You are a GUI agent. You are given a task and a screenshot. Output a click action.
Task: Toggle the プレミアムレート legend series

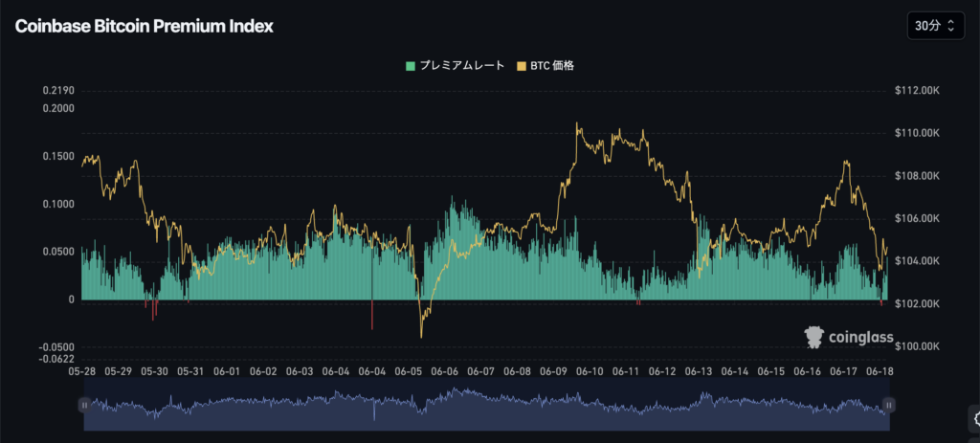click(455, 66)
